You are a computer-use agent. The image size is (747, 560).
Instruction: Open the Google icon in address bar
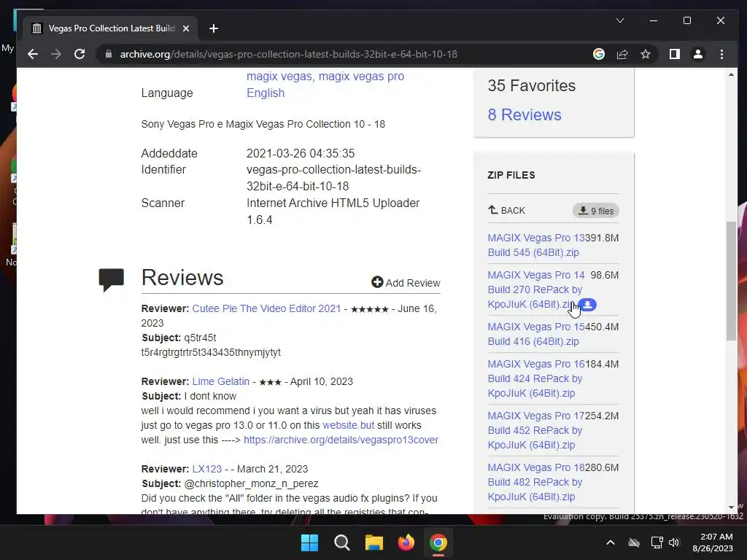(x=599, y=54)
